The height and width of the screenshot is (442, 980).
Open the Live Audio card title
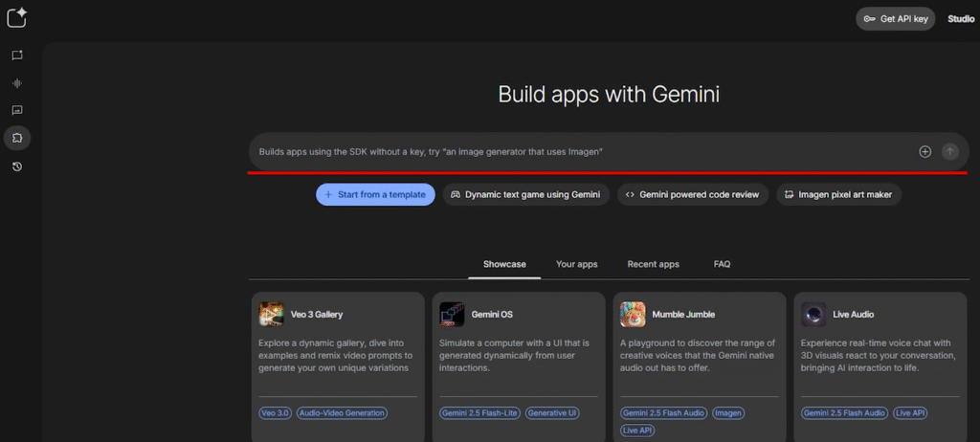pyautogui.click(x=853, y=315)
